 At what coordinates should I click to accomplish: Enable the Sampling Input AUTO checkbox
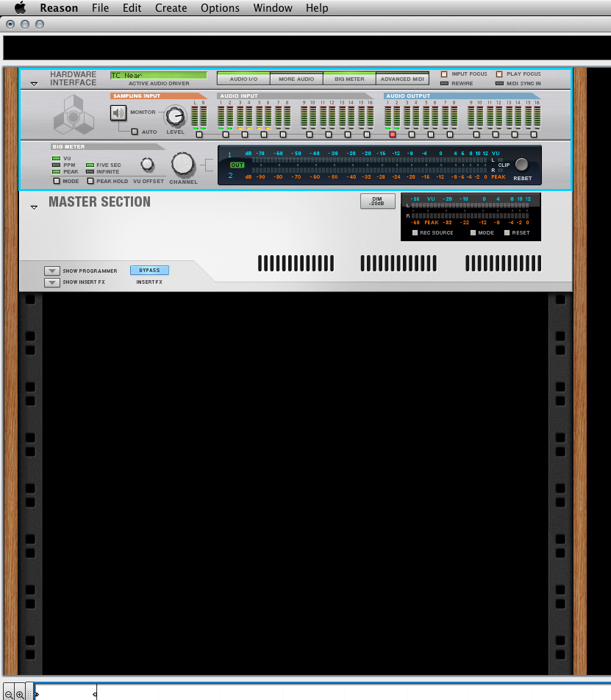pos(135,132)
